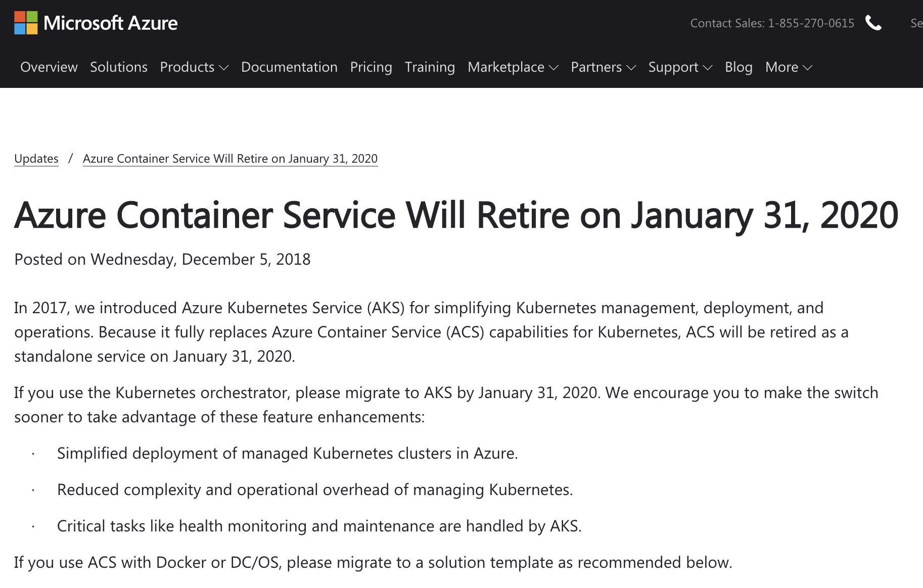Image resolution: width=923 pixels, height=588 pixels.
Task: Expand the More menu in navigation
Action: point(787,67)
